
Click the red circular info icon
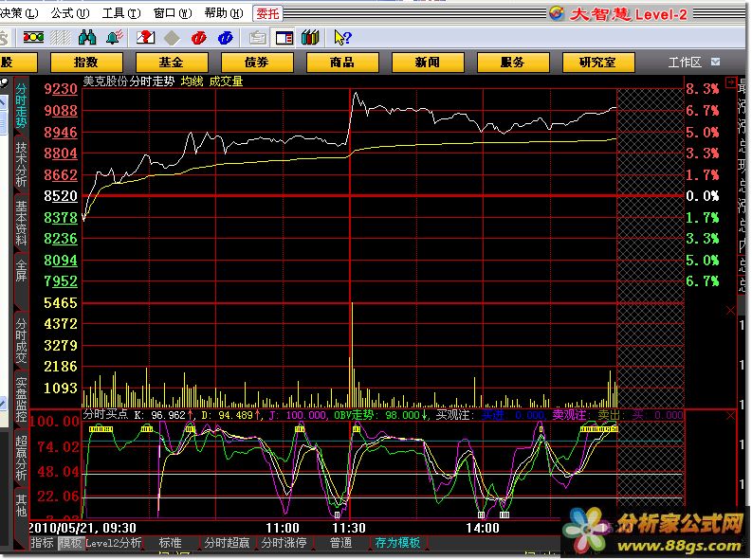pyautogui.click(x=198, y=38)
